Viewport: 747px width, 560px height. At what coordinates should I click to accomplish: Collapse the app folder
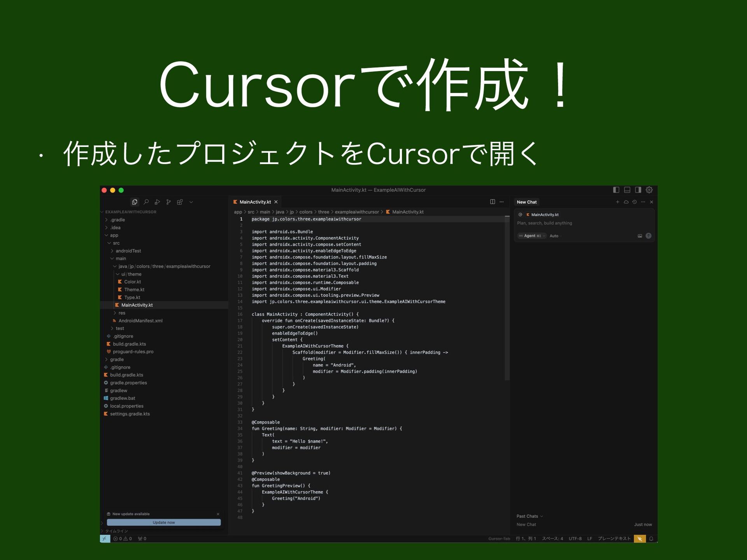[x=163, y=235]
